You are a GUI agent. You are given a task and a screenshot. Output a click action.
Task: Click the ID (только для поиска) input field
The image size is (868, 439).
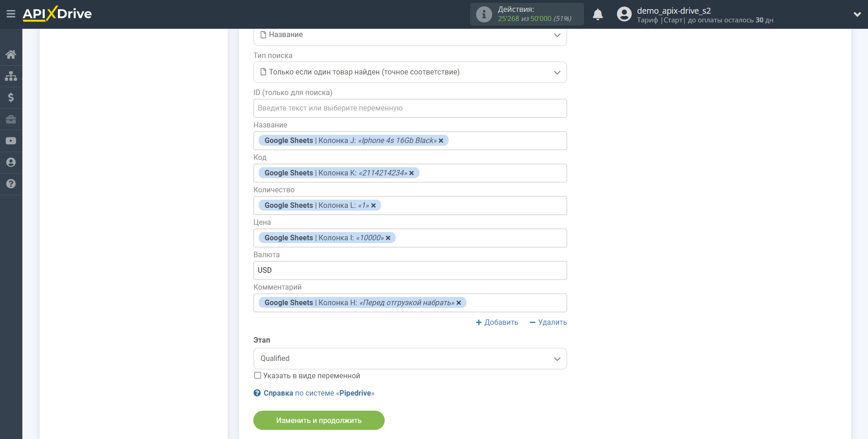pos(410,108)
